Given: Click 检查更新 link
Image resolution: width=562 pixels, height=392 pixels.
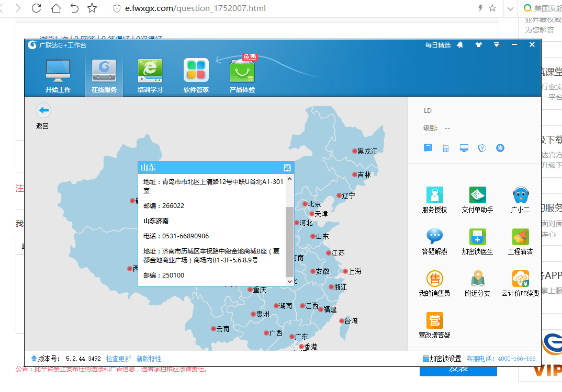Looking at the screenshot, I should pyautogui.click(x=118, y=359).
